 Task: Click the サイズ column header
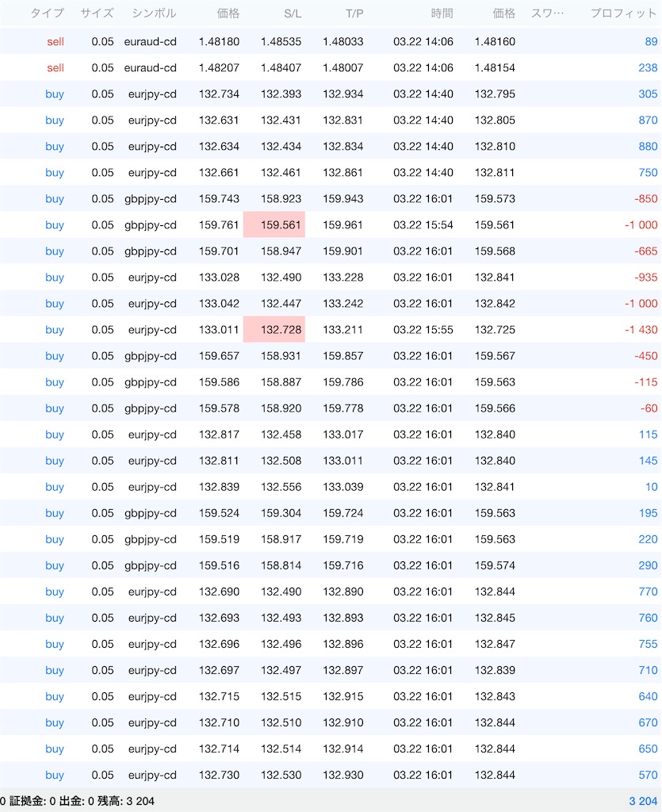pos(97,13)
